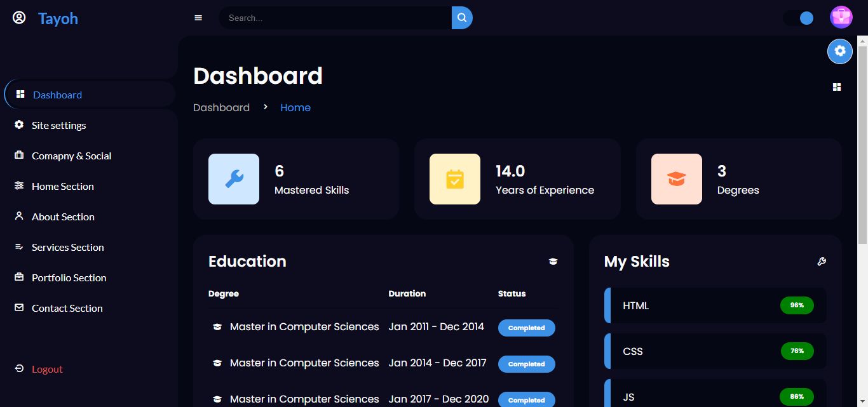Click the HTML skill row
868x407 pixels.
pyautogui.click(x=715, y=305)
